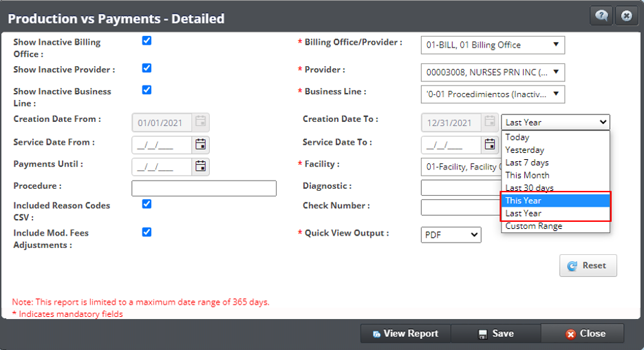Screen dimensions: 644x350
Task: Click the Procedure text field
Action: 204,188
